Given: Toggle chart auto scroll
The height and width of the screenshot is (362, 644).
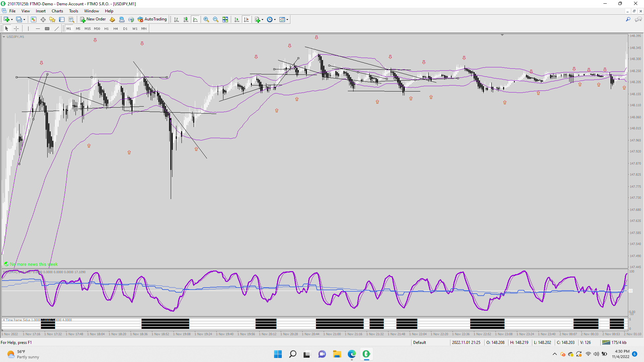Looking at the screenshot, I should pyautogui.click(x=237, y=19).
